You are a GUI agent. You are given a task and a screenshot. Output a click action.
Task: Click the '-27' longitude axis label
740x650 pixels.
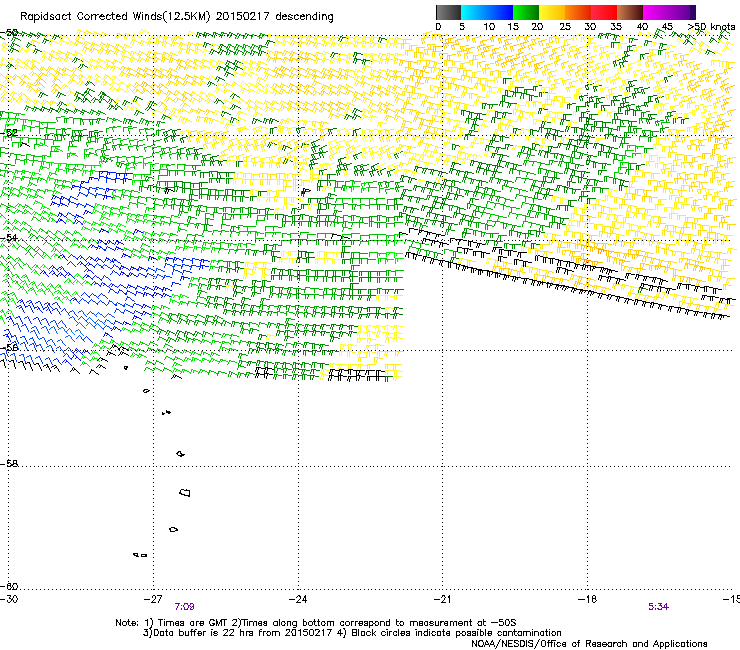tap(153, 599)
